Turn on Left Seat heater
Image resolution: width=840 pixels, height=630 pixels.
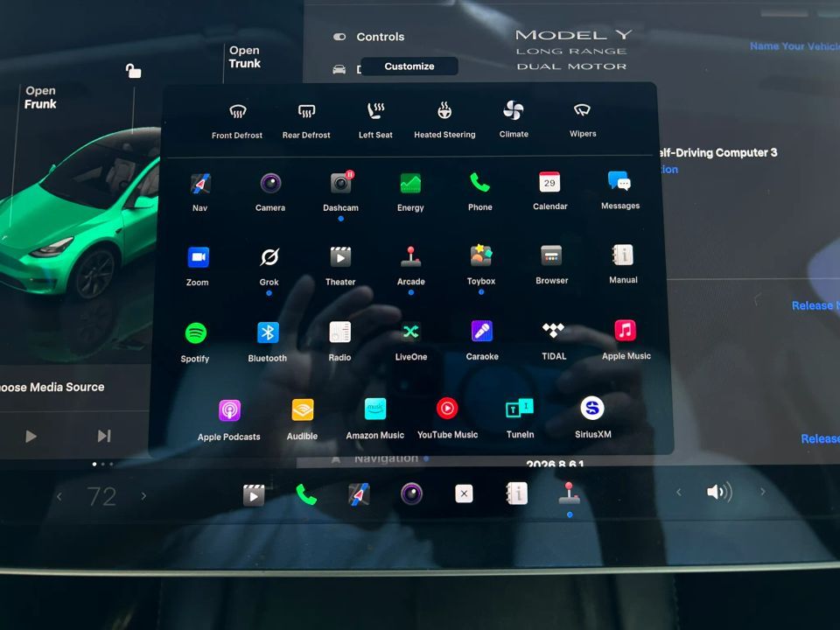pyautogui.click(x=375, y=120)
